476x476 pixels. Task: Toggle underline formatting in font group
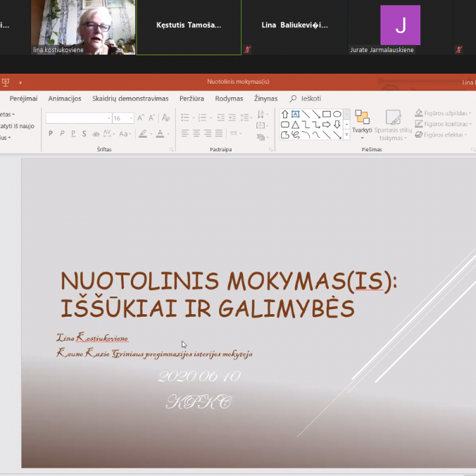click(73, 133)
